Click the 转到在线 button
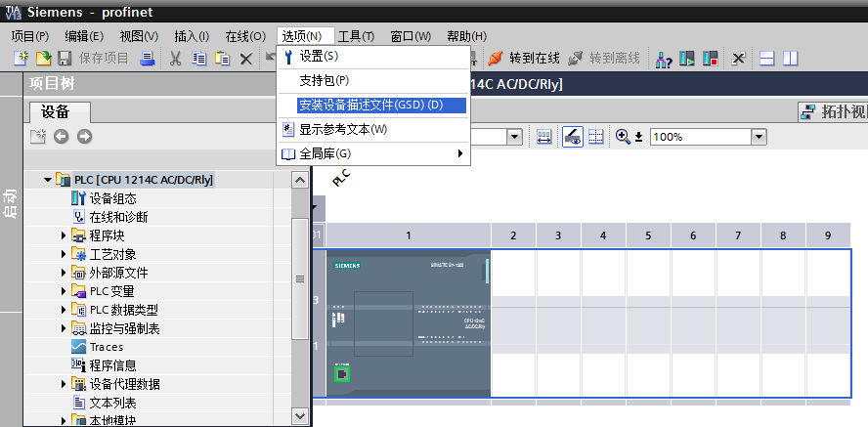 [524, 59]
